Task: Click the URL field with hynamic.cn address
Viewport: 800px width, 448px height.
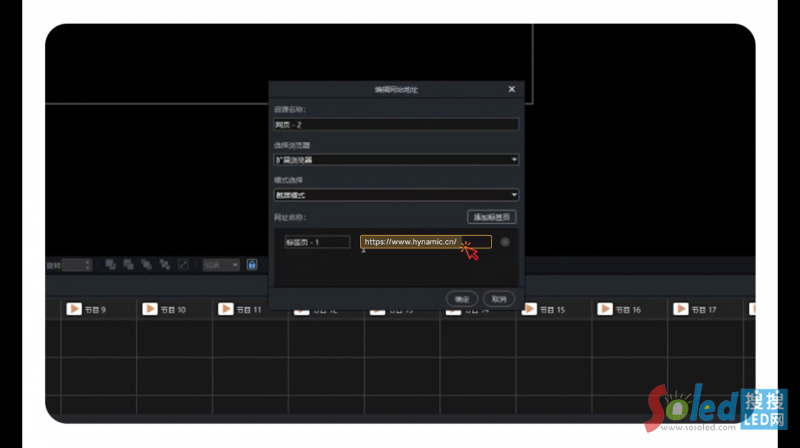Action: (425, 242)
